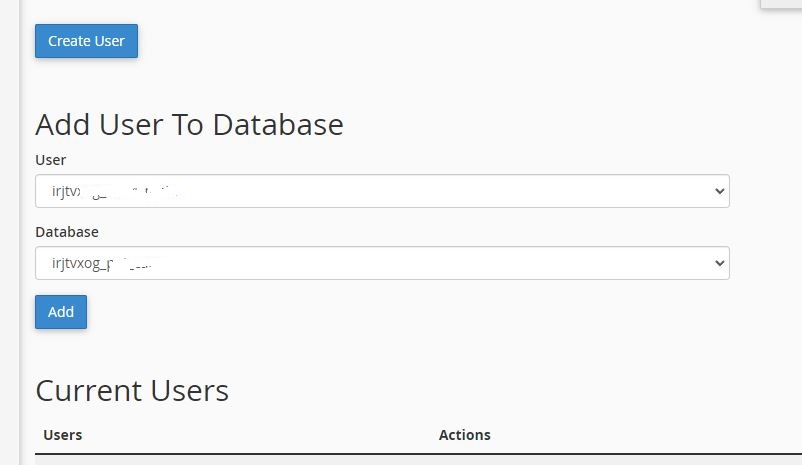Click the Actions column header
The width and height of the screenshot is (802, 465).
tap(464, 435)
